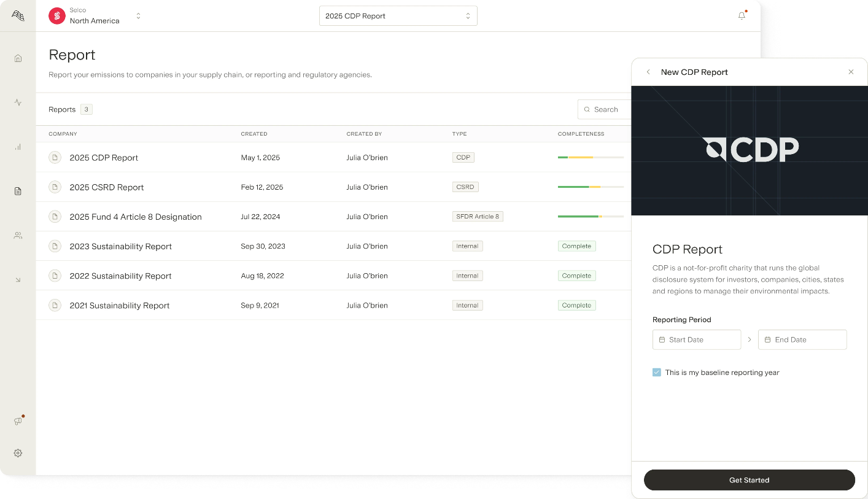This screenshot has height=499, width=868.
Task: Click the Start Date input field
Action: tap(697, 339)
